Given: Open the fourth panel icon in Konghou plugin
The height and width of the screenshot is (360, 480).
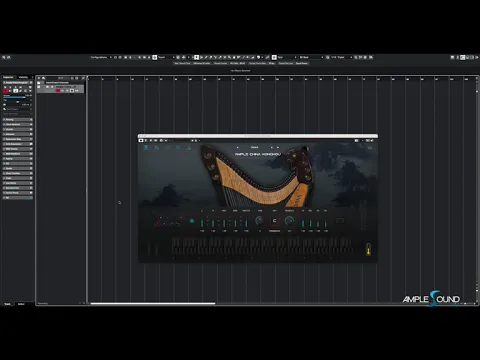Looking at the screenshot, I should [x=178, y=148].
